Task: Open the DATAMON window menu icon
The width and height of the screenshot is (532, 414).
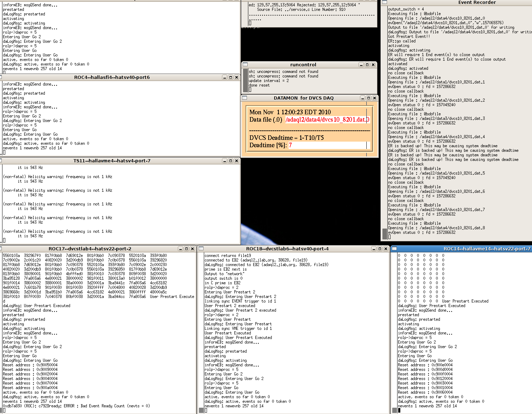Action: (244, 98)
